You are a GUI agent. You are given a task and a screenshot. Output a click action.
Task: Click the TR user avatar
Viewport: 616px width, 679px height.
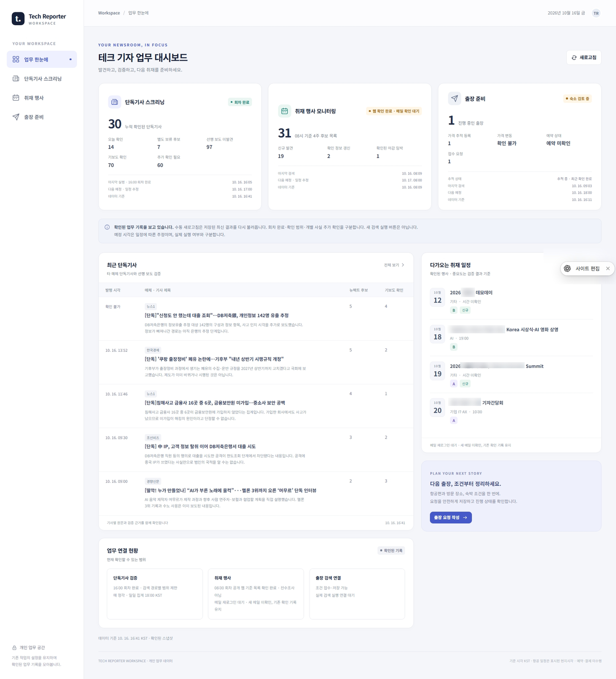point(596,13)
